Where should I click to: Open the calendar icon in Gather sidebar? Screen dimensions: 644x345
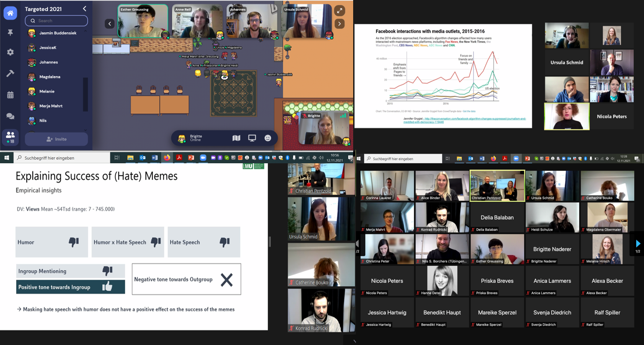click(x=10, y=95)
